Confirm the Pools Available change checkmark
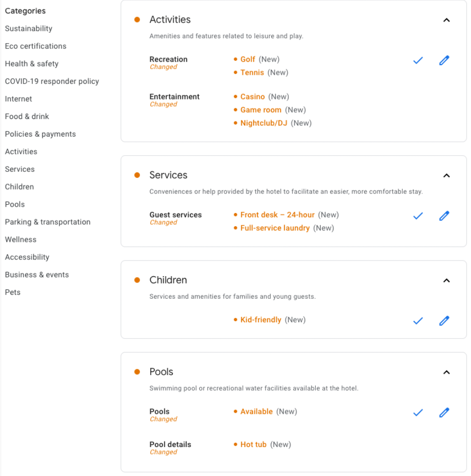471x476 pixels. tap(418, 412)
